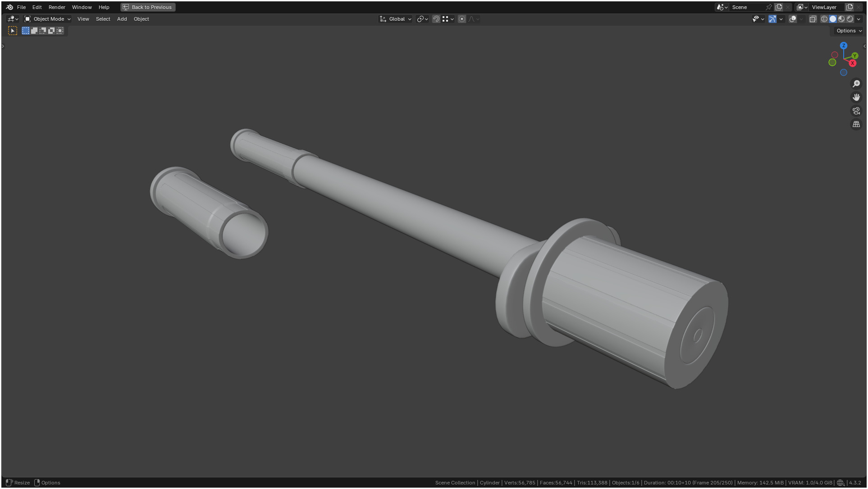Expand the left toolbar arrow
Viewport: 868px width, 489px height.
(3, 46)
